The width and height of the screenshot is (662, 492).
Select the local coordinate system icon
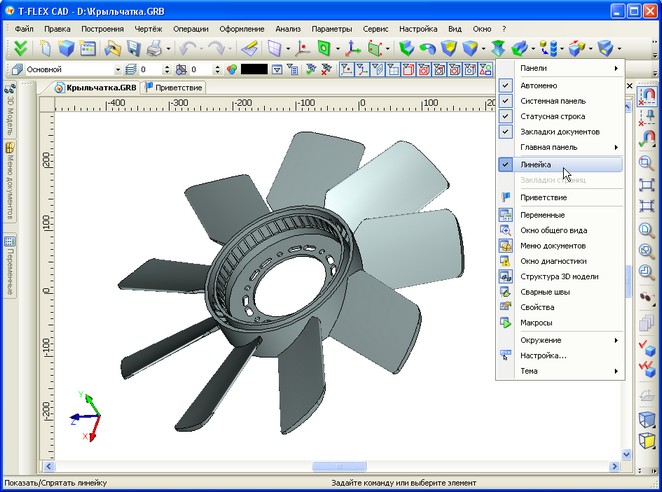[x=352, y=49]
